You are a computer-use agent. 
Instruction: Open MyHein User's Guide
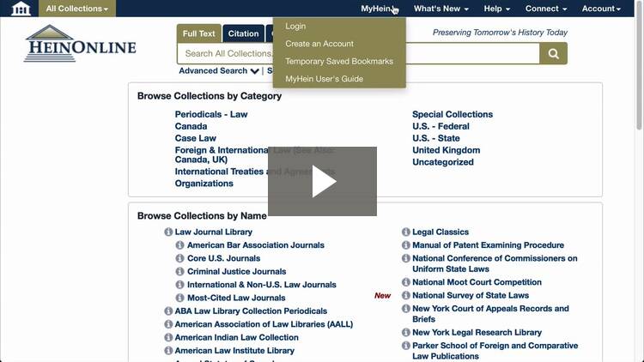pyautogui.click(x=324, y=79)
